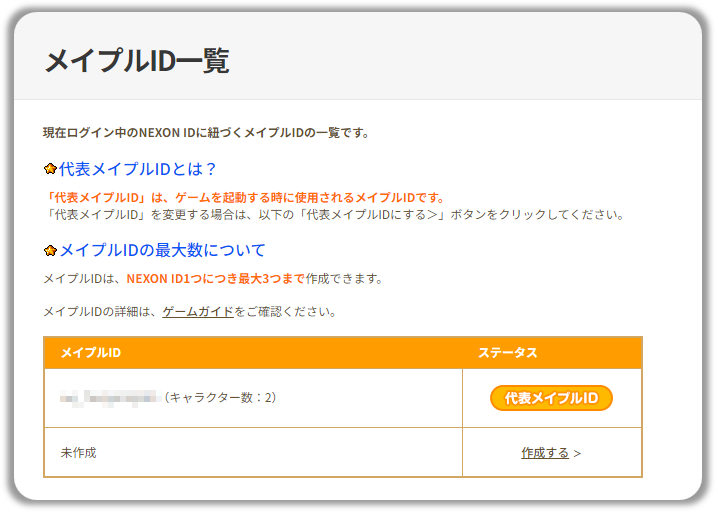
Task: Click the orange NEXON ID1つにつき最大3つまで text
Action: (x=216, y=279)
